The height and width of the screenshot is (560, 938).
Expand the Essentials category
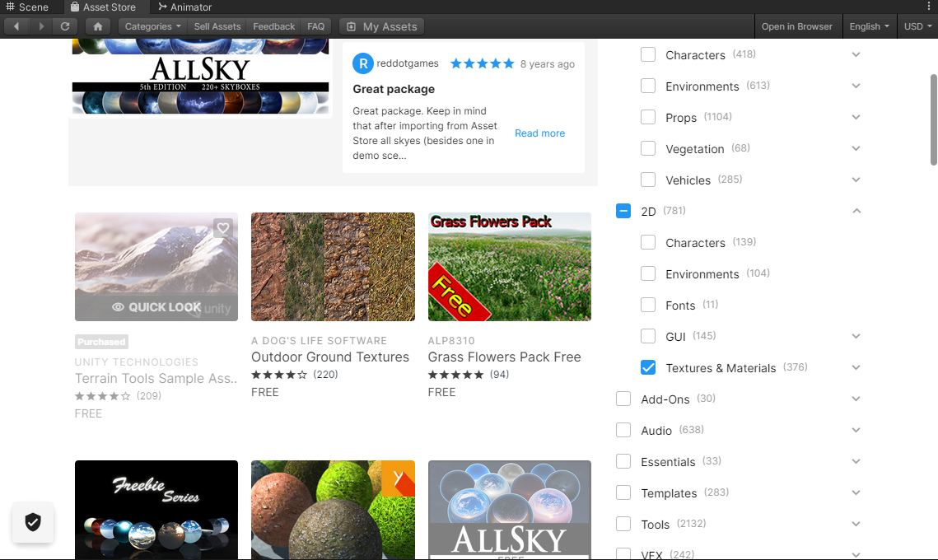(x=856, y=461)
